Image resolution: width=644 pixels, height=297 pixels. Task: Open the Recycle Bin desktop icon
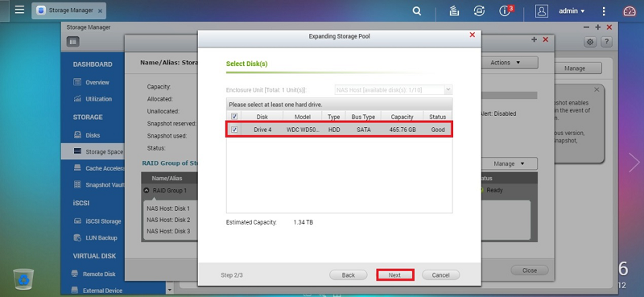24,279
